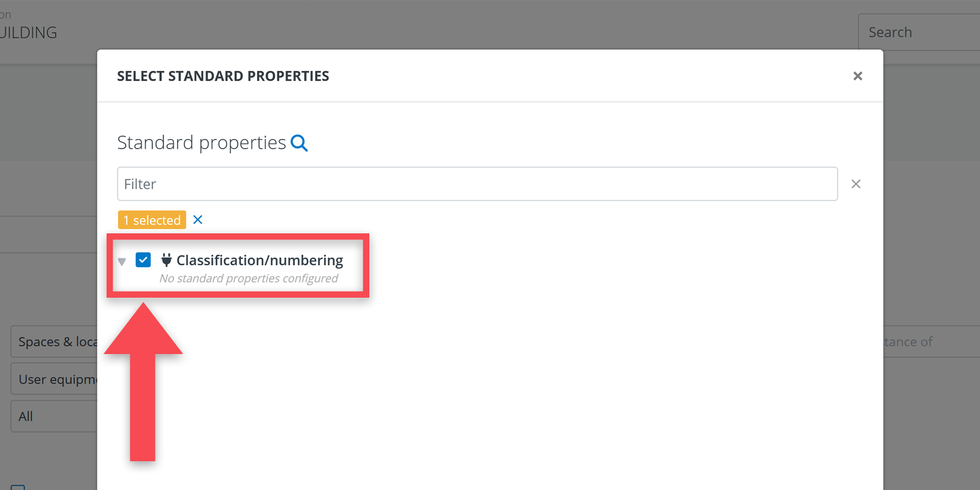
Task: Uncheck the Classification/numbering checkbox
Action: click(143, 260)
